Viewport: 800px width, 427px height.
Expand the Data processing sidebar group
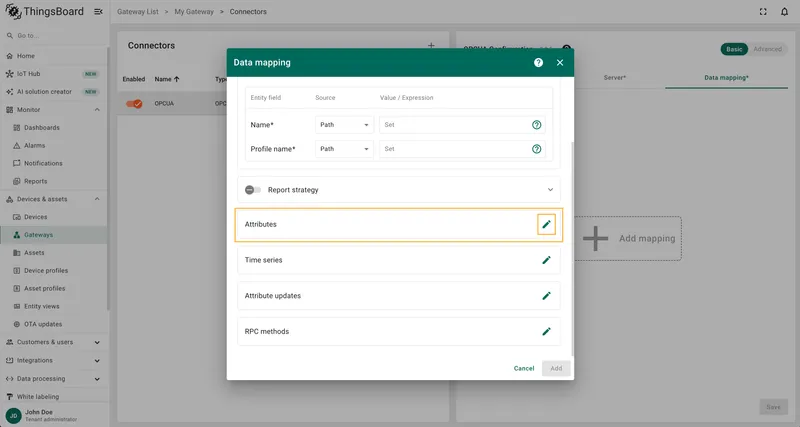[97, 379]
